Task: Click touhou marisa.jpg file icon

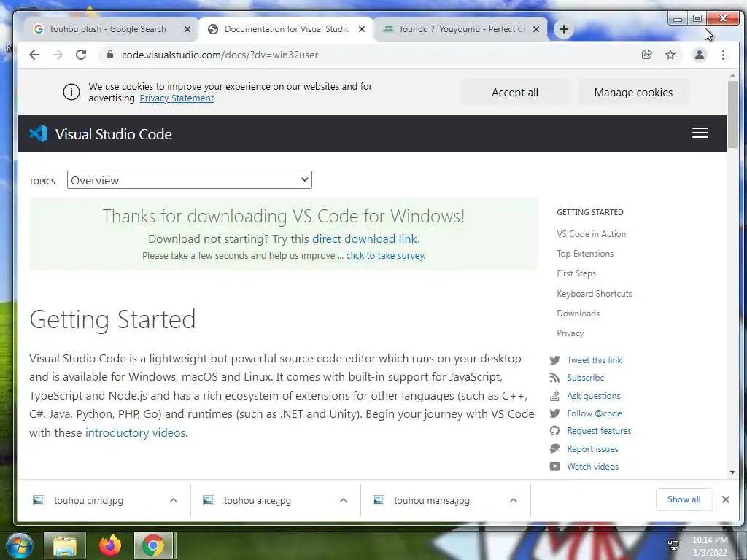Action: coord(379,500)
